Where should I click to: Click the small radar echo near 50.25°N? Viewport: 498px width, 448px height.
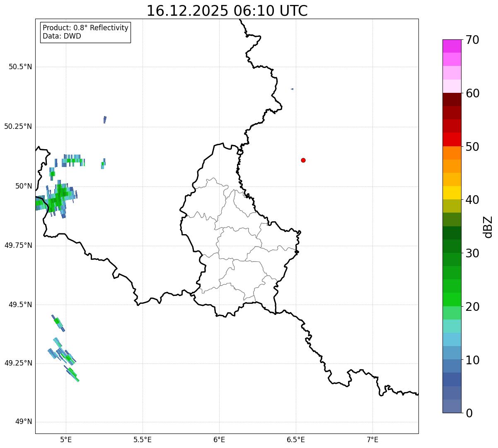pyautogui.click(x=105, y=120)
